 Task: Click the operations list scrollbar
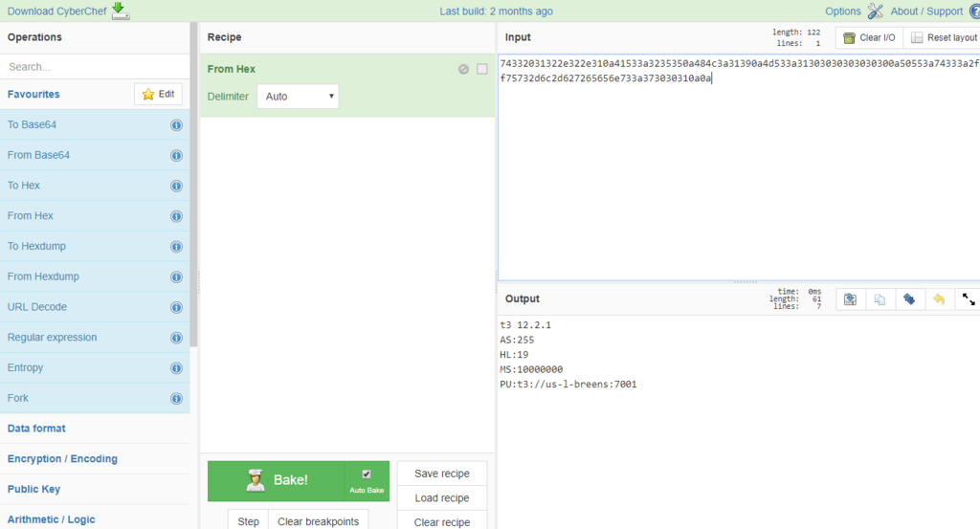tap(194, 185)
